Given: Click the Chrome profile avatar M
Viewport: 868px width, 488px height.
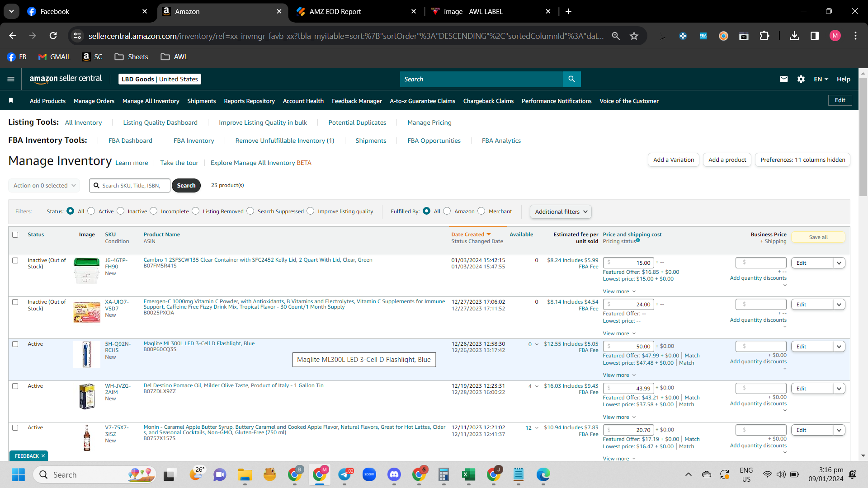Looking at the screenshot, I should [x=835, y=36].
